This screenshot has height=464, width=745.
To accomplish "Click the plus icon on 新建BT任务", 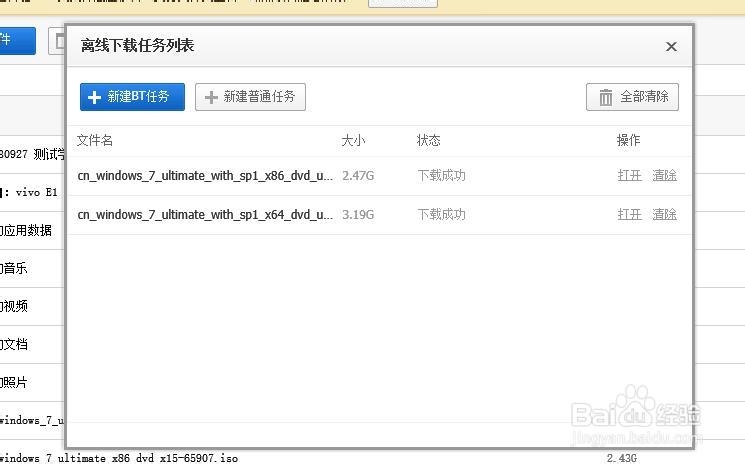I will pos(95,97).
